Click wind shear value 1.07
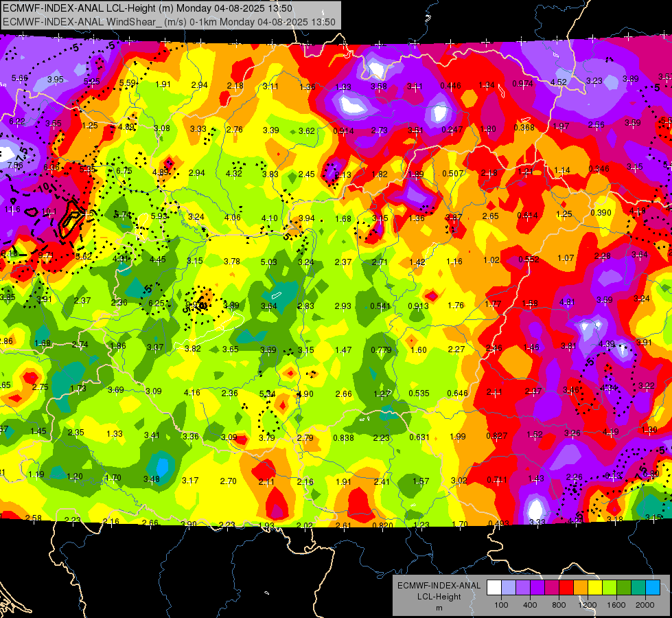The height and width of the screenshot is (618, 672). point(566,257)
